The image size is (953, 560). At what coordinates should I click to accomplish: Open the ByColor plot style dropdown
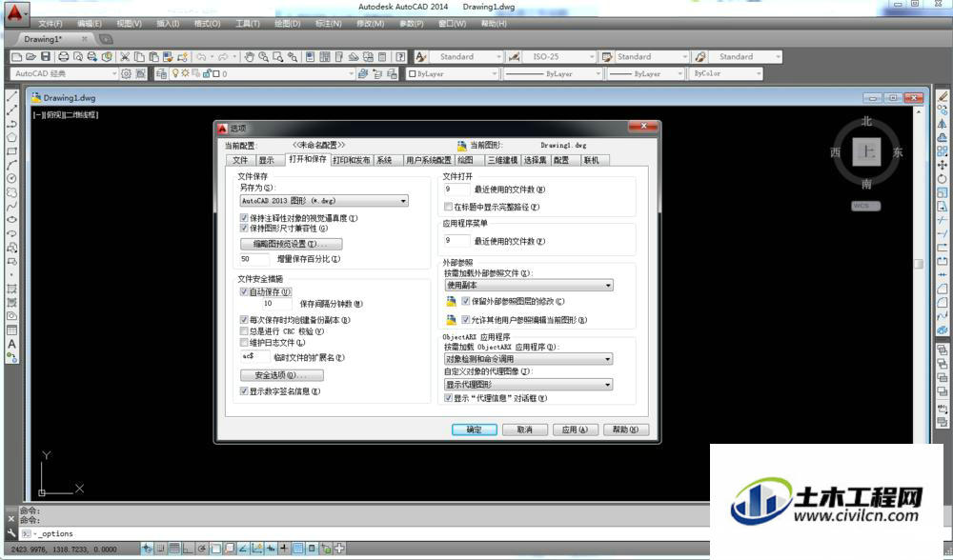click(x=725, y=73)
